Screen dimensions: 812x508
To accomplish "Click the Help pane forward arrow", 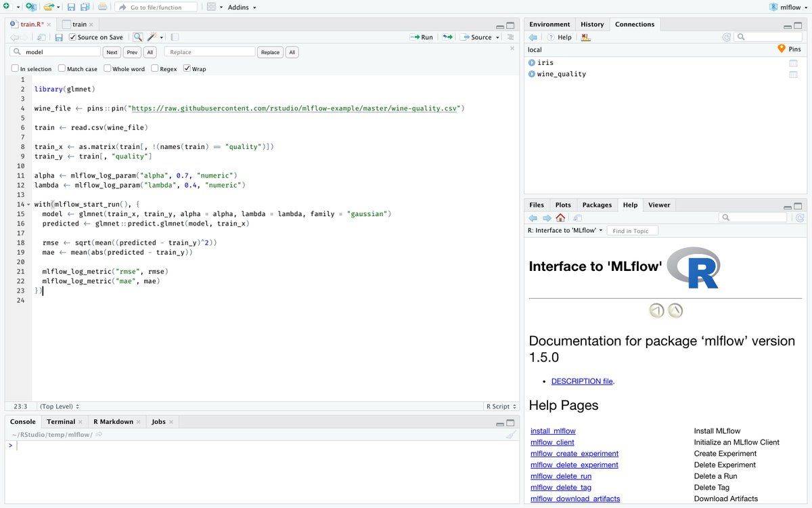I will 546,218.
